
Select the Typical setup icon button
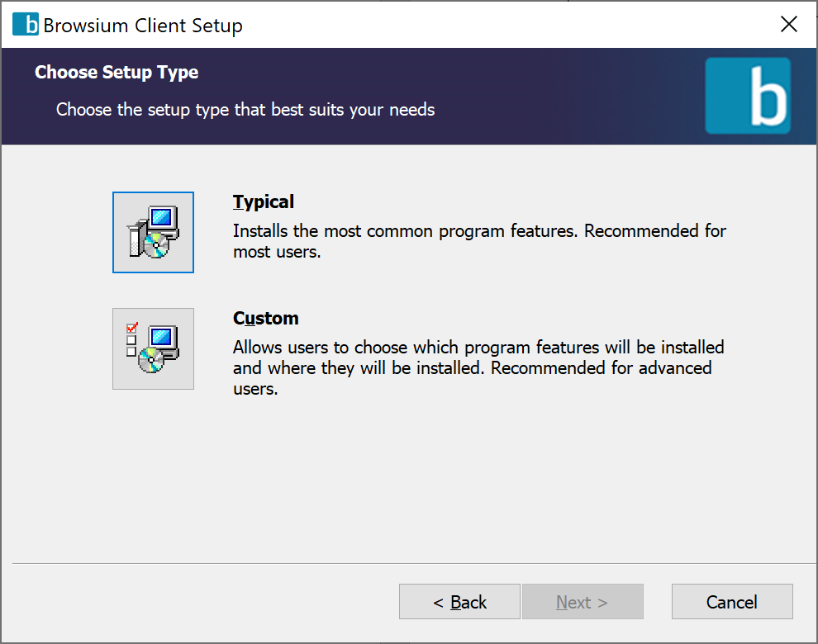click(153, 232)
